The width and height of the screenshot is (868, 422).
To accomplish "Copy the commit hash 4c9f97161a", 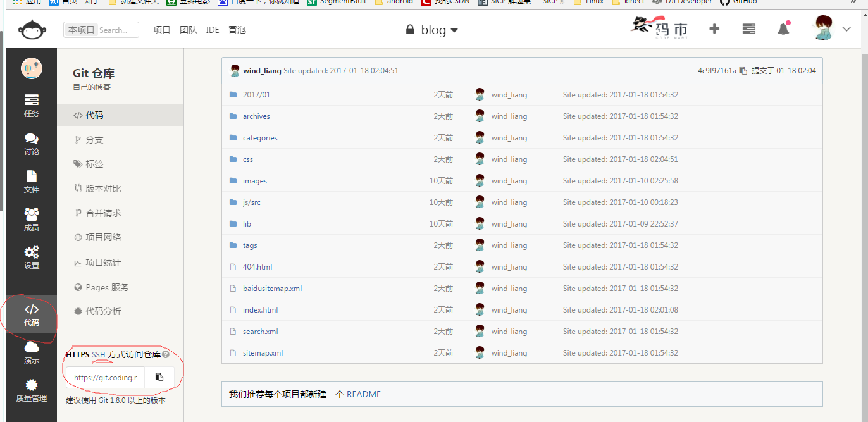I will pos(743,71).
